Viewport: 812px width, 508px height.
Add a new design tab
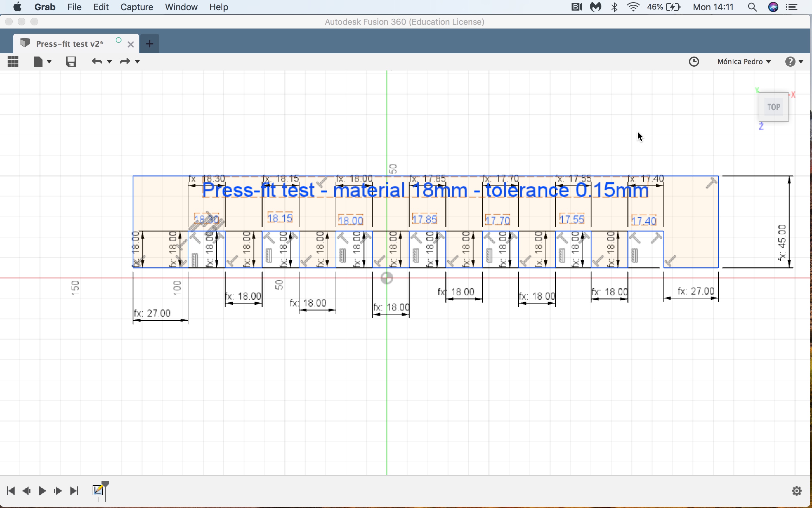pos(150,43)
